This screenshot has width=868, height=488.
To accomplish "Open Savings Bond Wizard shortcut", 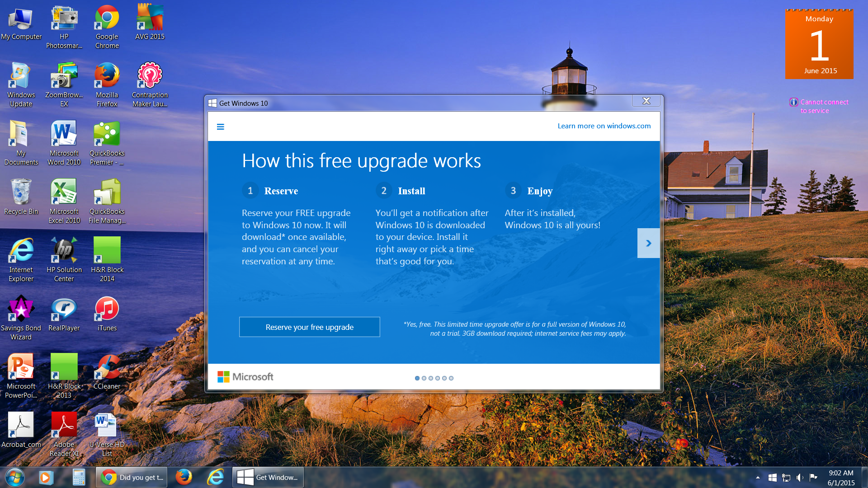I will tap(21, 318).
